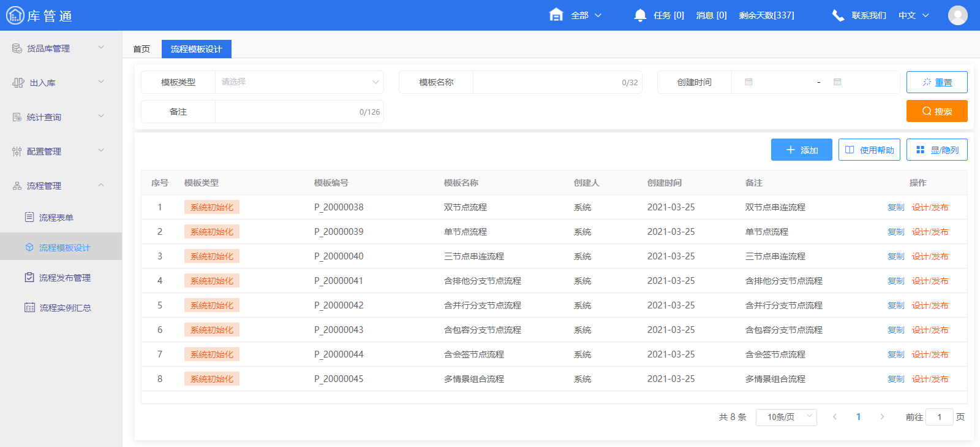Open the user avatar menu
The height and width of the screenshot is (447, 980).
[x=958, y=15]
